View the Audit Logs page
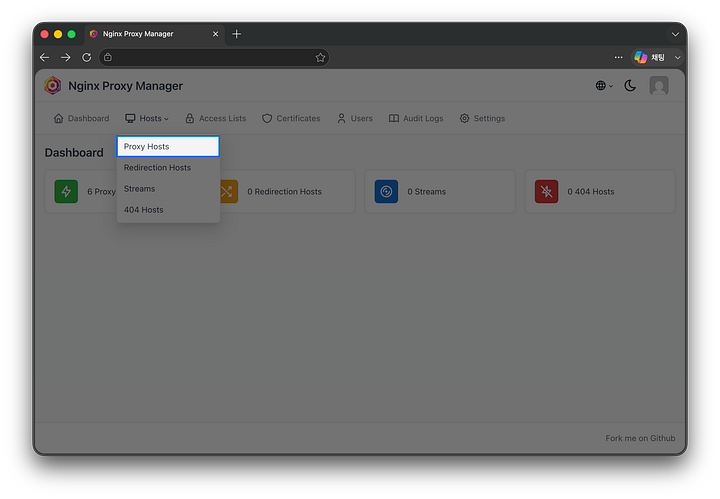The width and height of the screenshot is (720, 499). click(x=416, y=118)
